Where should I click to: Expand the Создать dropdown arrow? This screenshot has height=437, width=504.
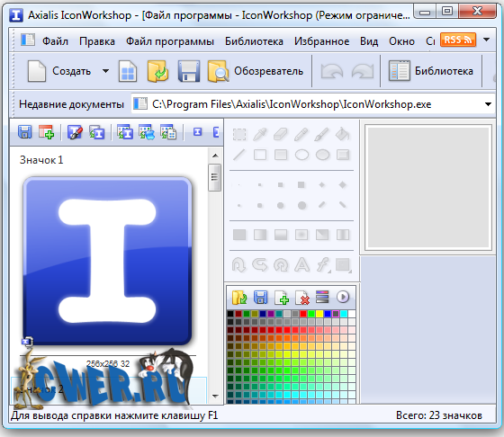coord(105,71)
